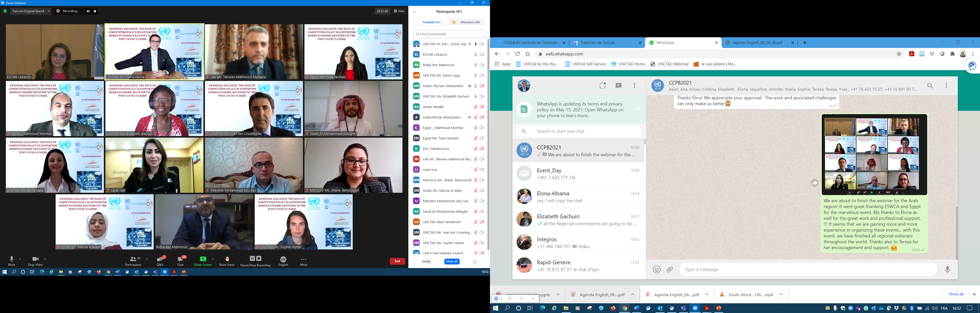Screen dimensions: 980x313
Task: Click the Windows Start button
Action: click(x=495, y=308)
